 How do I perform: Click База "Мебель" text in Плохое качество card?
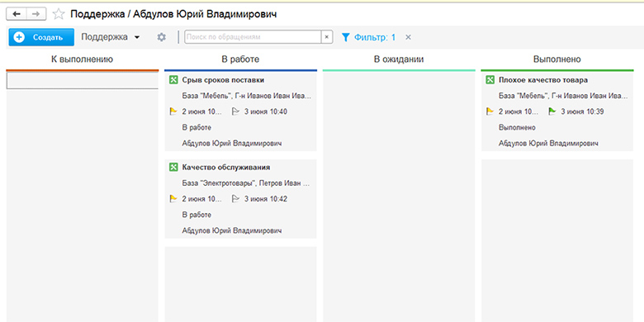point(563,96)
